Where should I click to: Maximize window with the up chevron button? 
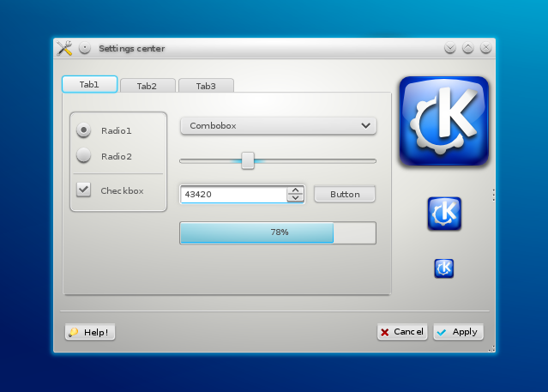(x=468, y=47)
